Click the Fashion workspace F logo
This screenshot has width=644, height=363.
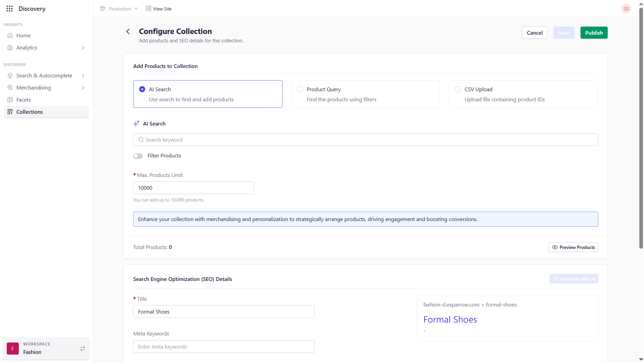[x=13, y=349]
